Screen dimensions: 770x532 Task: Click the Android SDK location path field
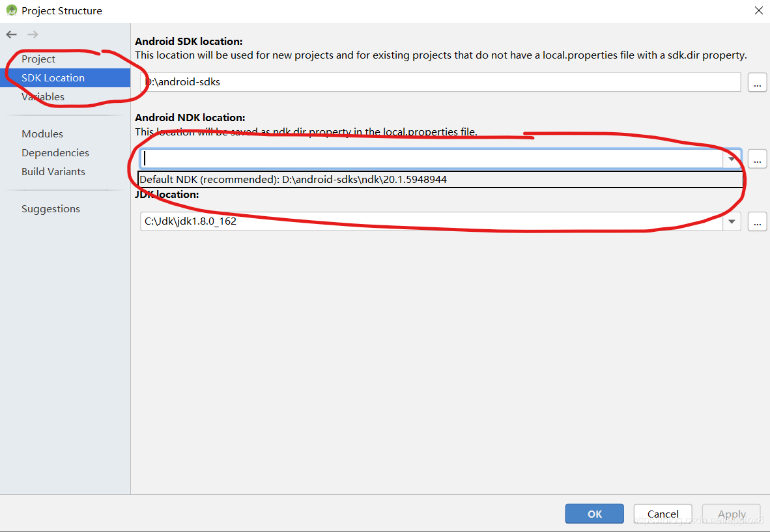coord(440,82)
